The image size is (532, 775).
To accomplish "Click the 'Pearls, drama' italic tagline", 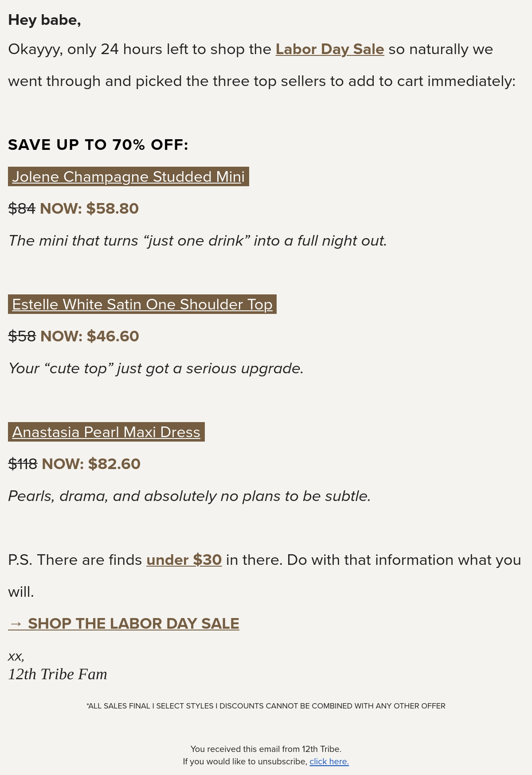I will (x=189, y=496).
